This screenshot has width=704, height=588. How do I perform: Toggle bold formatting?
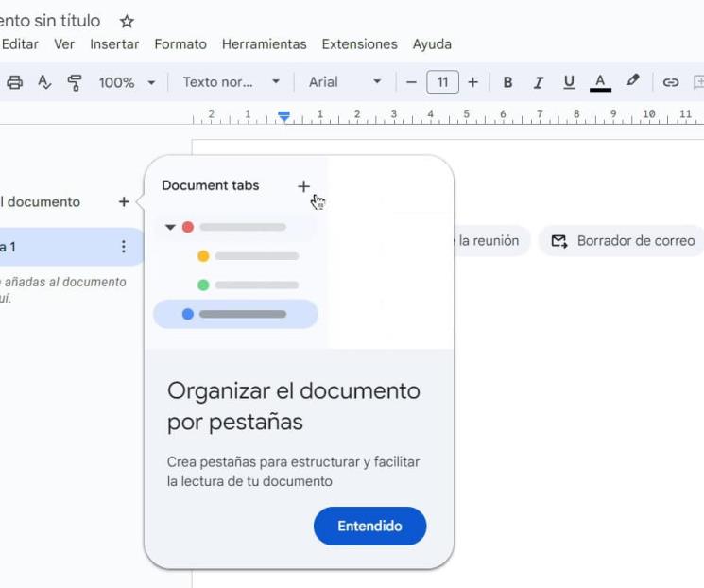(507, 82)
